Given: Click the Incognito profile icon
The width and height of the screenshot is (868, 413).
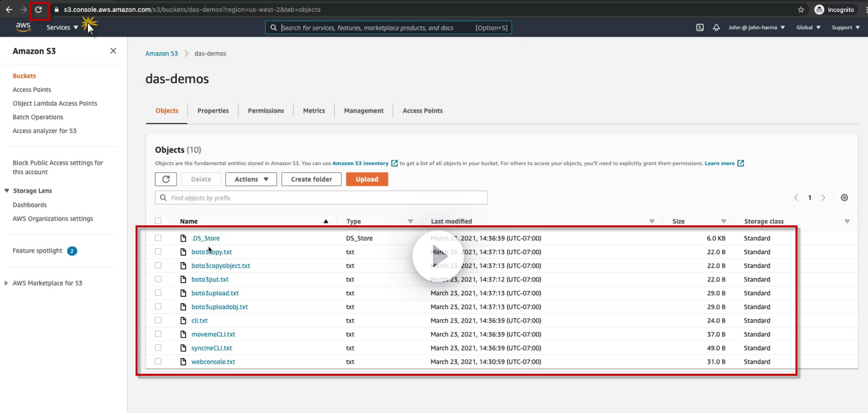Looking at the screenshot, I should point(819,9).
